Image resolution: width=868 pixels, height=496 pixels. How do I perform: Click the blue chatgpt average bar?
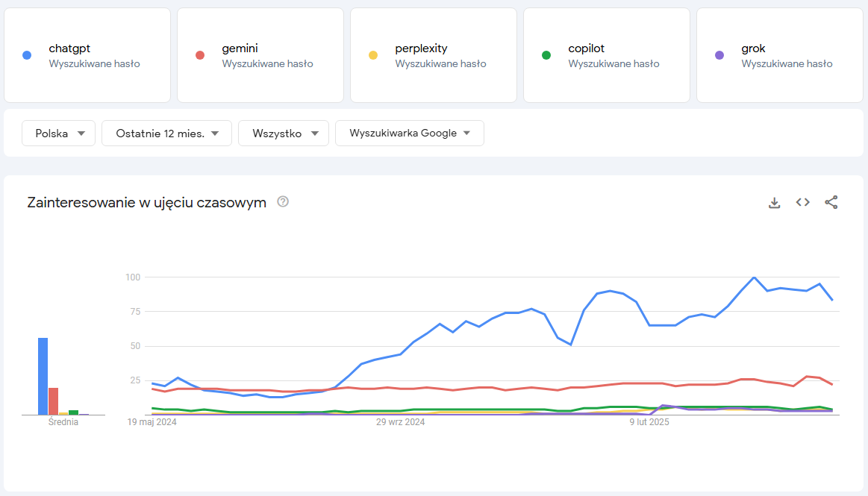point(43,376)
